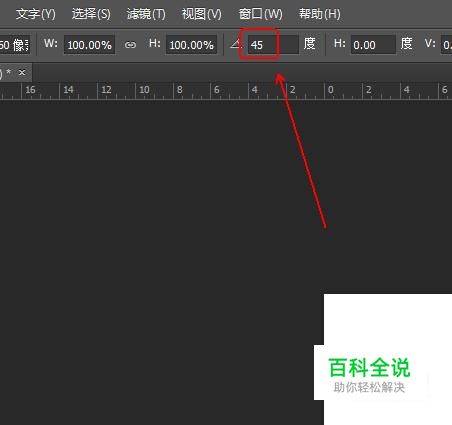Screen dimensions: 452x425
Task: Open the 文字(Y) menu
Action: point(36,14)
